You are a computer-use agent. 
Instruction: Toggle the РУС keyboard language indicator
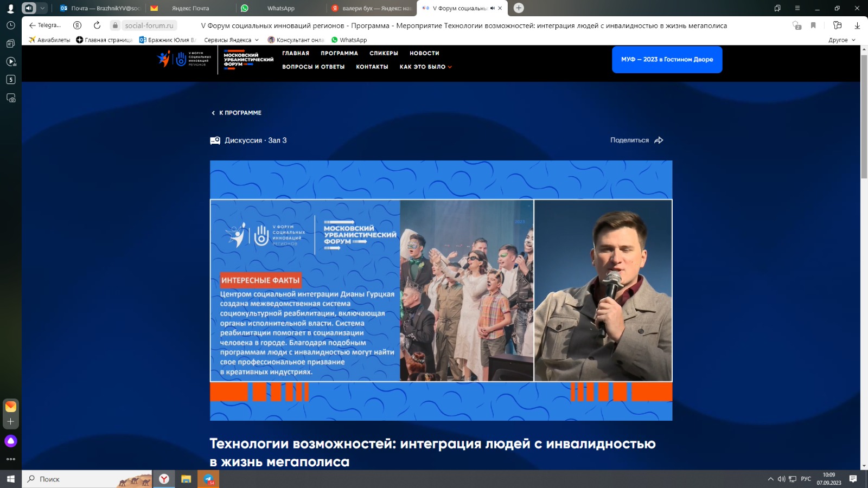[806, 479]
